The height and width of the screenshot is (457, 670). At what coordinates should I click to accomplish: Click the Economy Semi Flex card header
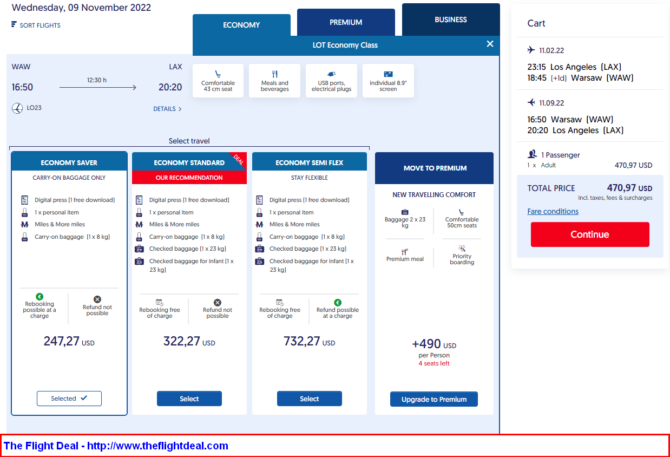[309, 162]
